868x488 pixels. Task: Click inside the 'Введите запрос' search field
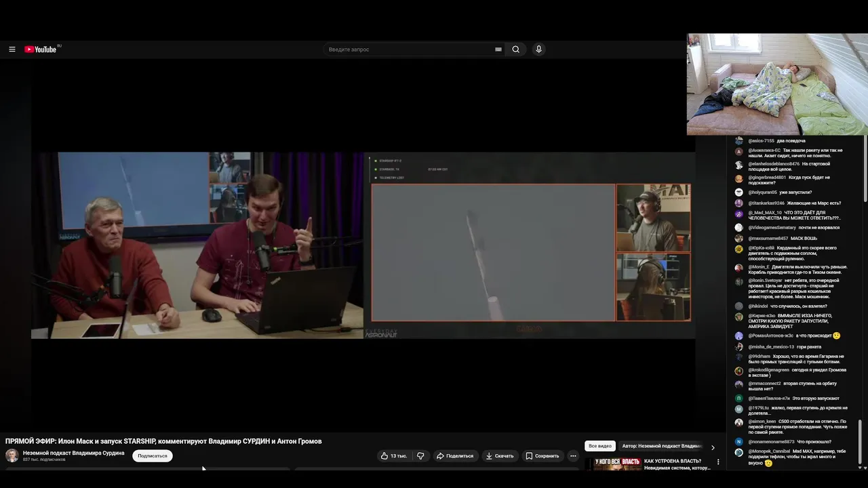coord(409,49)
